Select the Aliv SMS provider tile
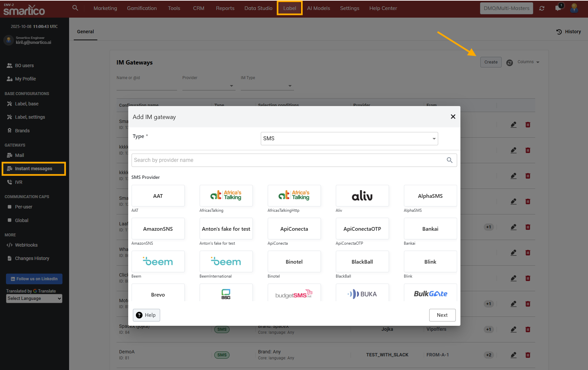Viewport: 588px width, 370px height. 362,196
